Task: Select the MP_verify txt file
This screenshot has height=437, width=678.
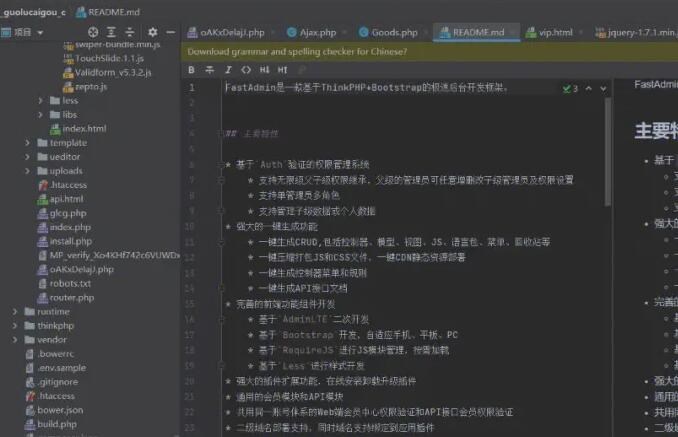Action: point(109,255)
